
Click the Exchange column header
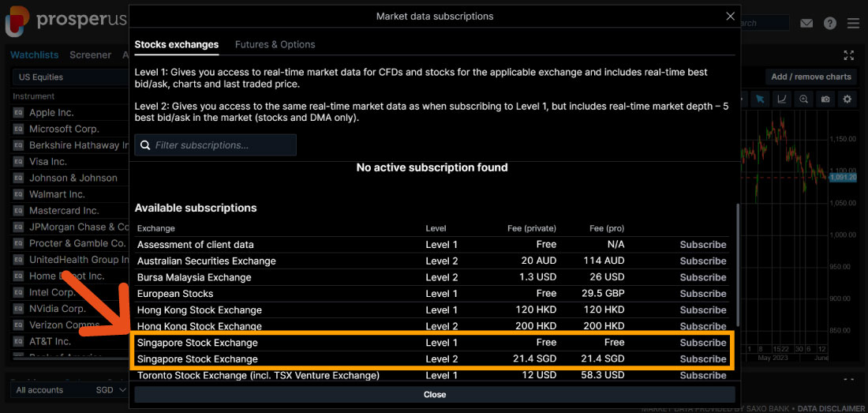pos(156,228)
